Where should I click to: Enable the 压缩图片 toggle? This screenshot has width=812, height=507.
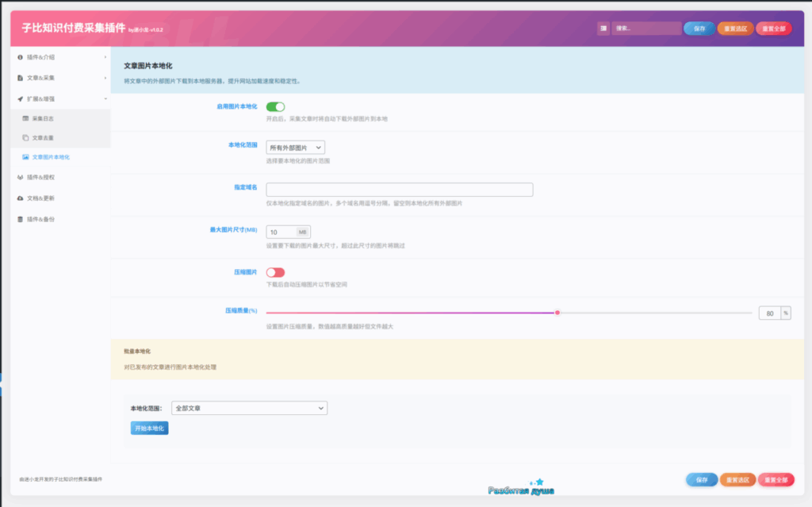(x=275, y=272)
